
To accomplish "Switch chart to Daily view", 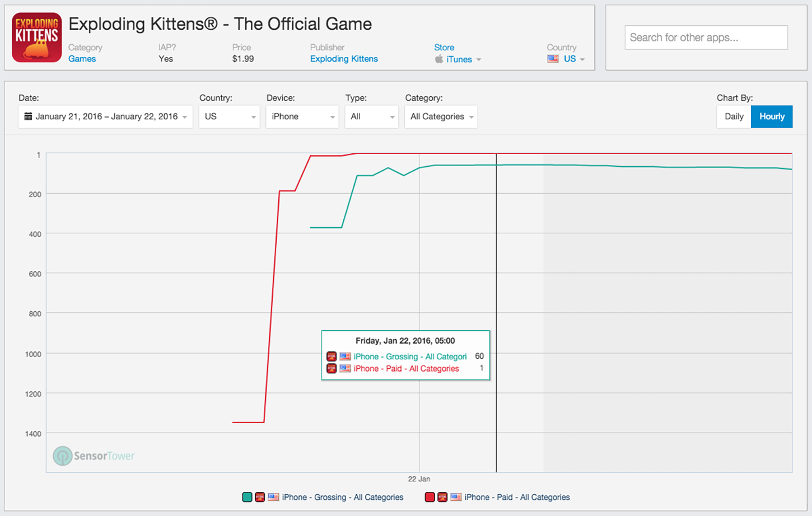I will 734,116.
